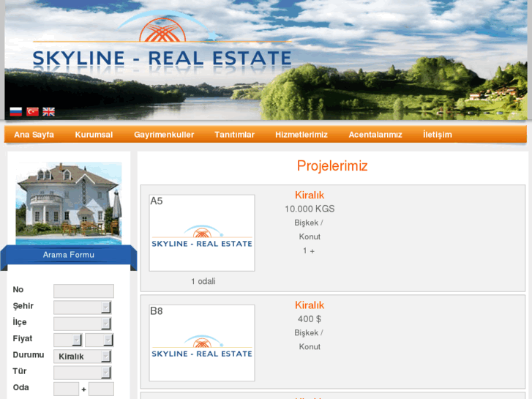Click the Kiralık link of the A5 listing
532x399 pixels.
(x=310, y=195)
